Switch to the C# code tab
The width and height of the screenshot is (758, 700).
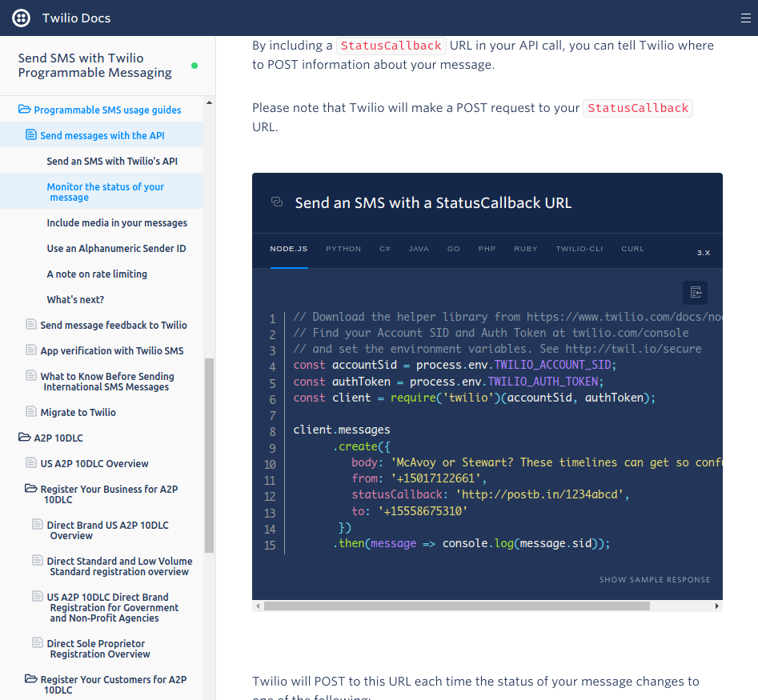coord(385,249)
